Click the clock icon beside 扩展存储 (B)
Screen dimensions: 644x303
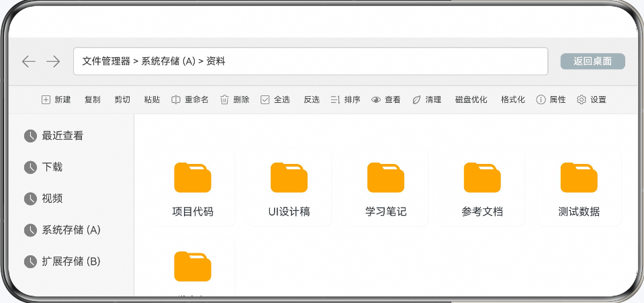pos(30,262)
